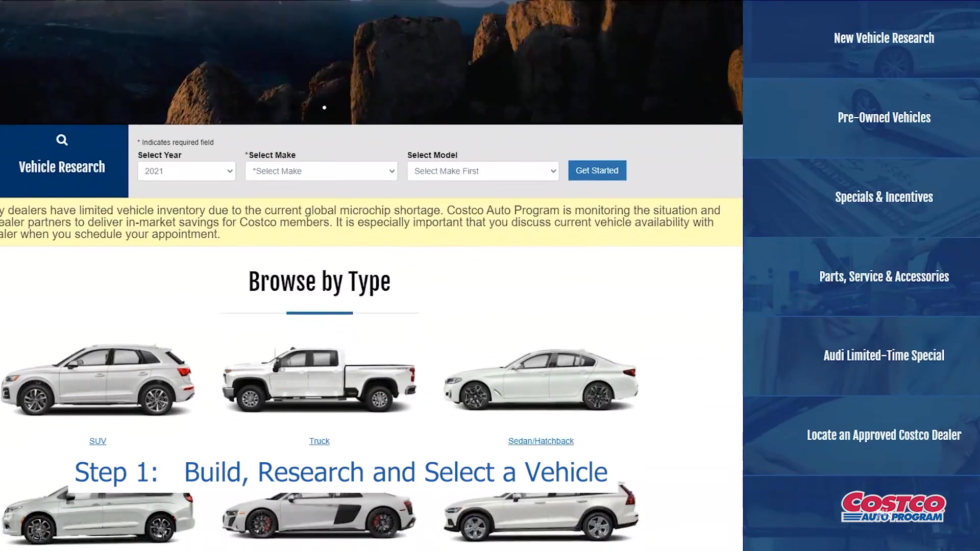Select the white sedan thumbnail
This screenshot has width=980, height=551.
(541, 380)
